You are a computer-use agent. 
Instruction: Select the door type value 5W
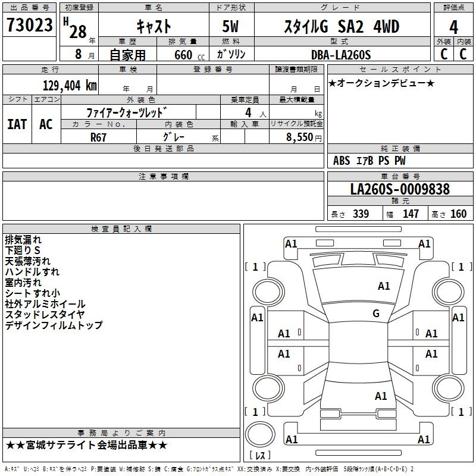[x=230, y=26]
